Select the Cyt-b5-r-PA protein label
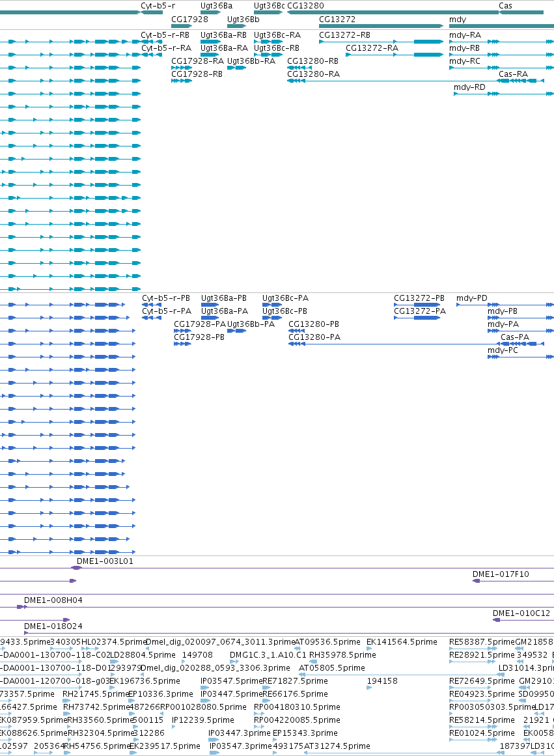 tap(167, 311)
